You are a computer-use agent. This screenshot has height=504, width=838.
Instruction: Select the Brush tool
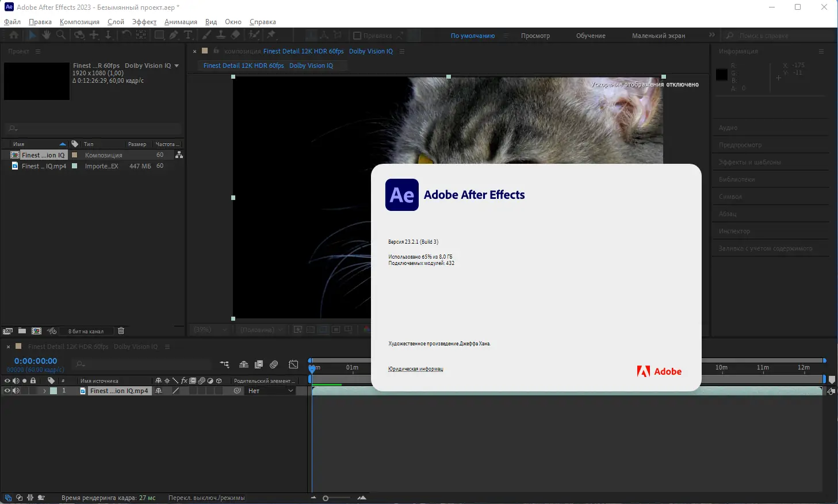pyautogui.click(x=206, y=35)
